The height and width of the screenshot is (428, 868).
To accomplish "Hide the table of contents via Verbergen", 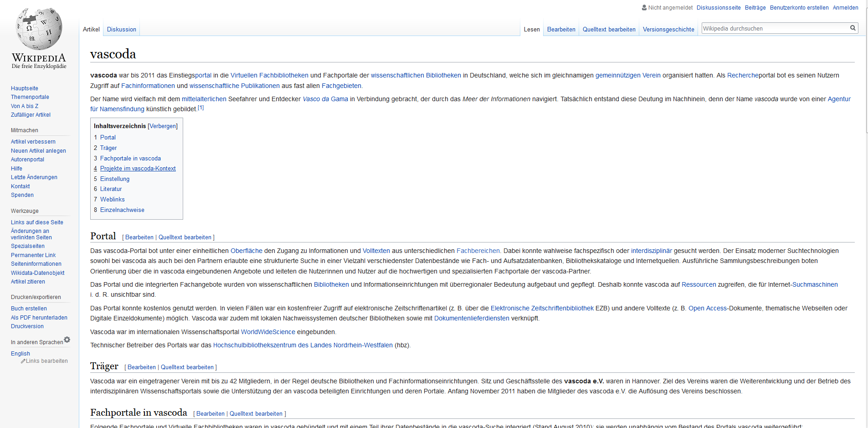I will point(163,126).
